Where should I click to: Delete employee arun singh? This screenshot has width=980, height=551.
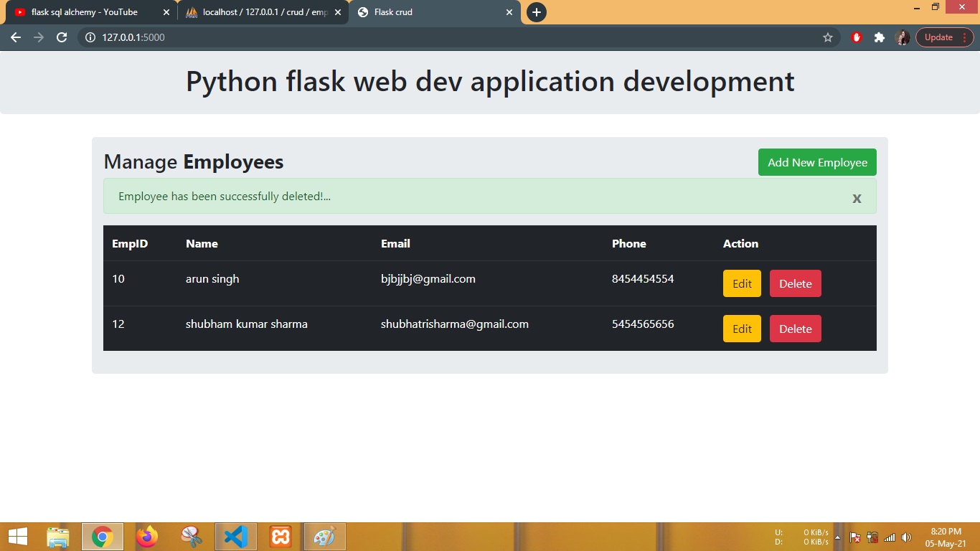click(795, 283)
